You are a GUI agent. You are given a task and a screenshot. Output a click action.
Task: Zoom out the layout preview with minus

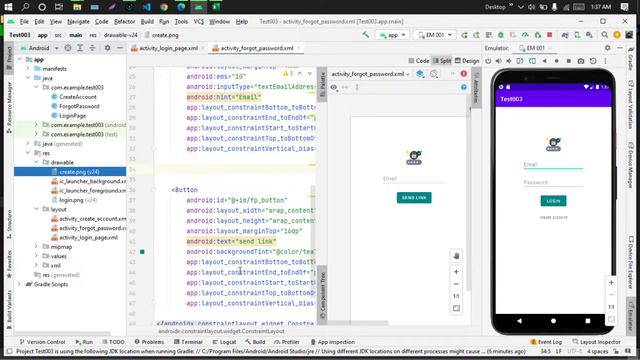click(x=456, y=284)
